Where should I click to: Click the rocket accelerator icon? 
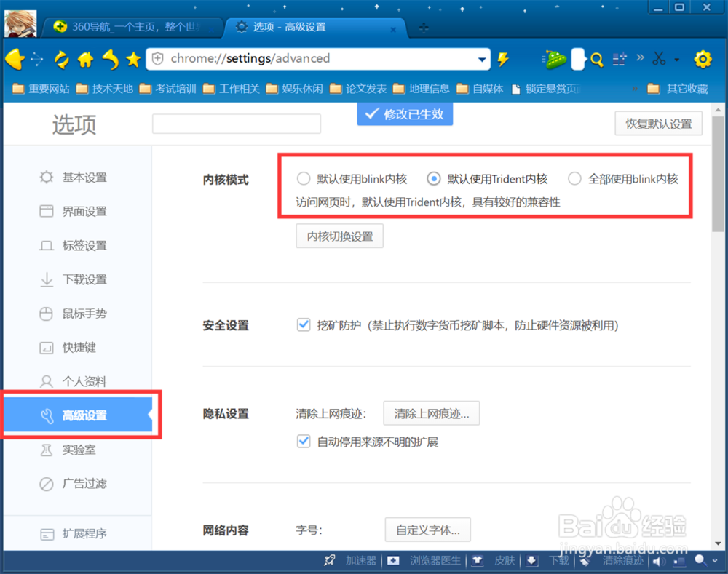(329, 561)
